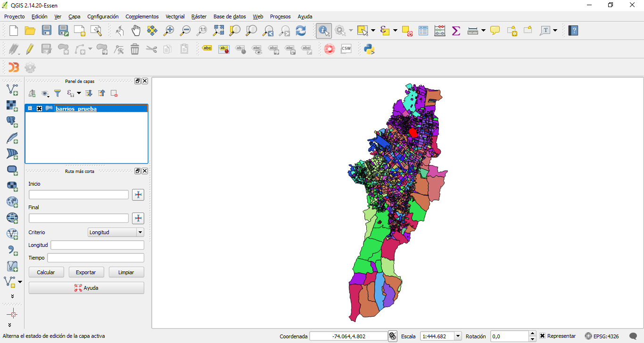Select the Identify Features tool
The width and height of the screenshot is (644, 343).
tap(324, 30)
